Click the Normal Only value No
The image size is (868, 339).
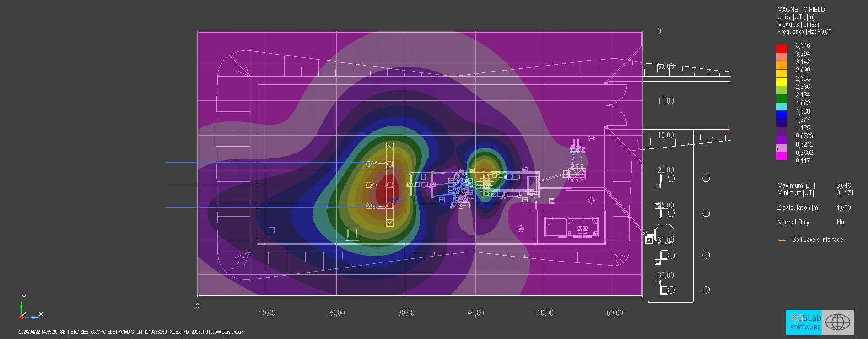click(x=840, y=222)
